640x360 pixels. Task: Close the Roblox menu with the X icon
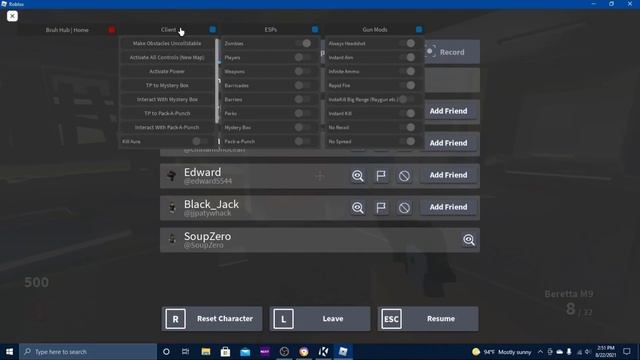(12, 16)
